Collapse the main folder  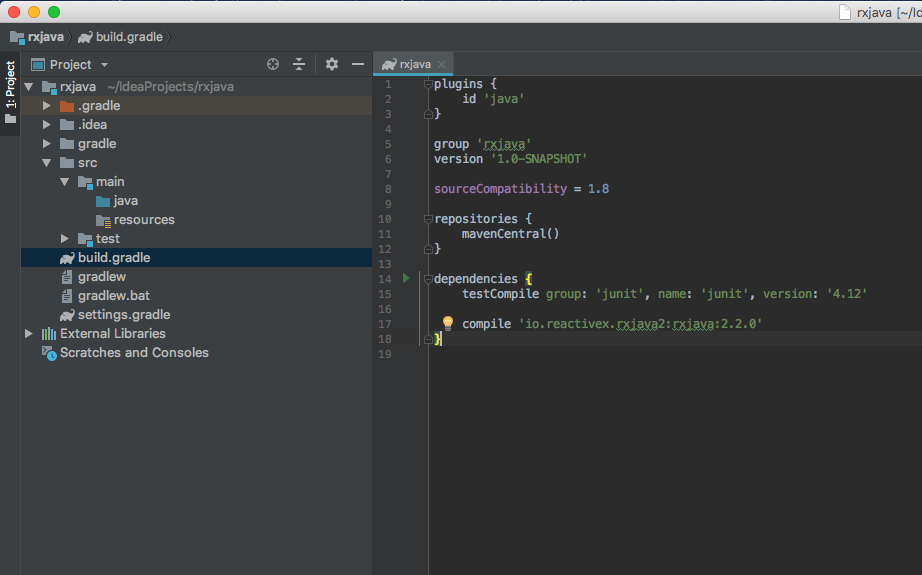[x=65, y=182]
